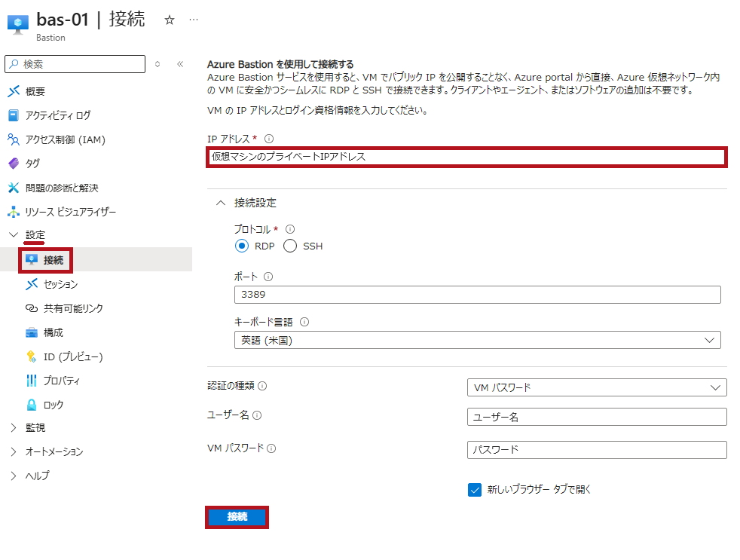This screenshot has width=740, height=560.
Task: Click the 概要 overview icon
Action: tap(14, 91)
